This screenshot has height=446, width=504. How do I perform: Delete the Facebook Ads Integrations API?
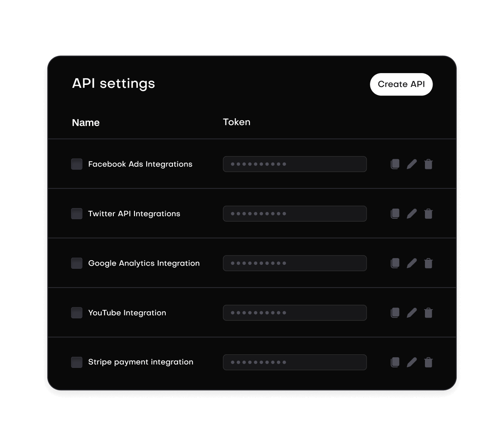428,164
